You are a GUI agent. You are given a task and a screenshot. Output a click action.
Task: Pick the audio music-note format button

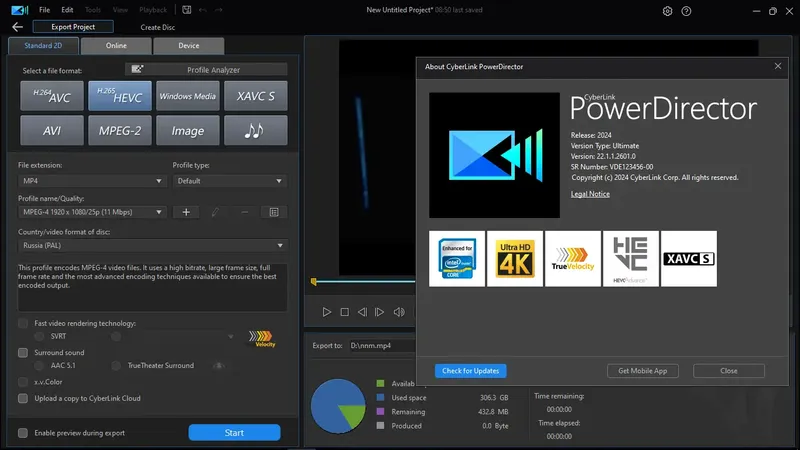click(256, 131)
